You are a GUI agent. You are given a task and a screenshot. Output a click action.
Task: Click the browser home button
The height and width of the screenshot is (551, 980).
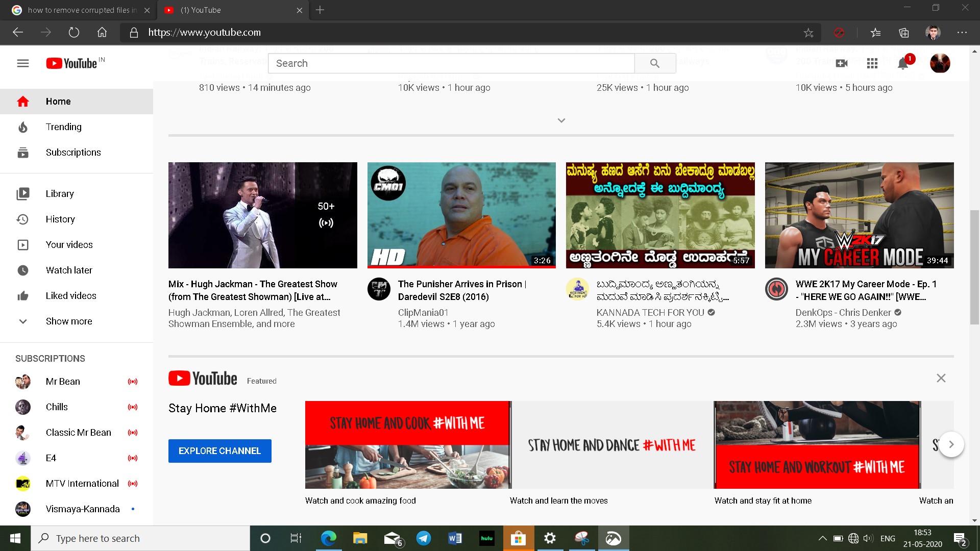(x=102, y=33)
